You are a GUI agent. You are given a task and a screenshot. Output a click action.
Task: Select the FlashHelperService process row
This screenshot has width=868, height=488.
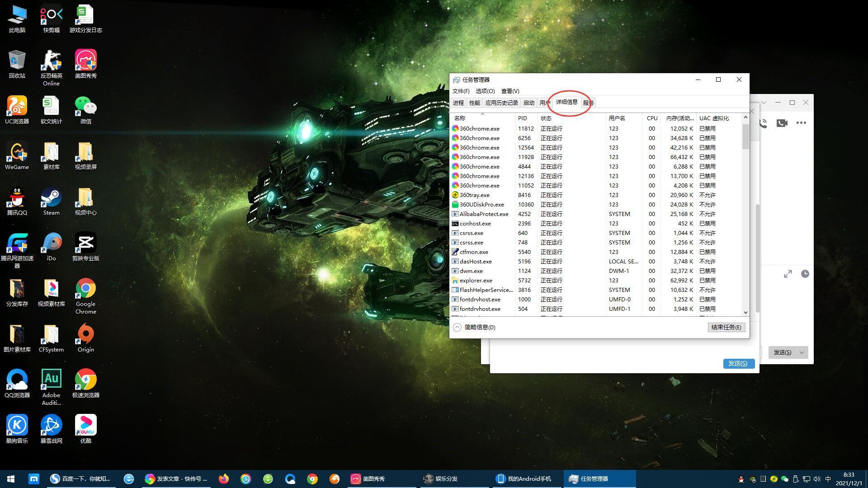[596, 290]
